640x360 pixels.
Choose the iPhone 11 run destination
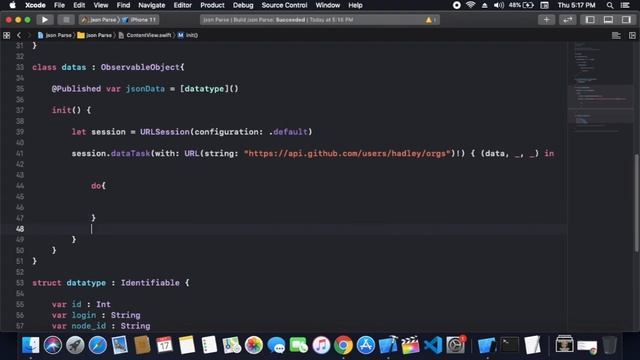[x=140, y=20]
